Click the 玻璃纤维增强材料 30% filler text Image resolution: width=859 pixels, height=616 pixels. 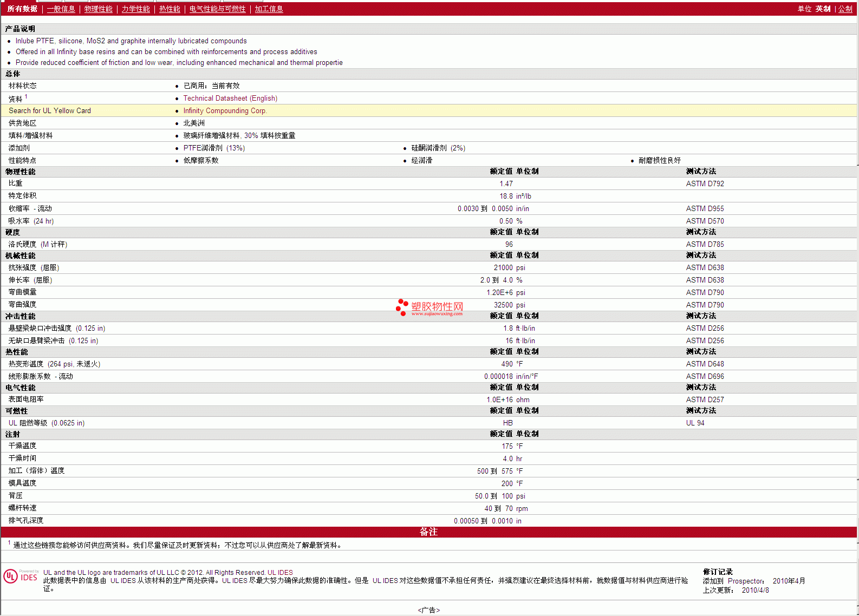point(239,136)
